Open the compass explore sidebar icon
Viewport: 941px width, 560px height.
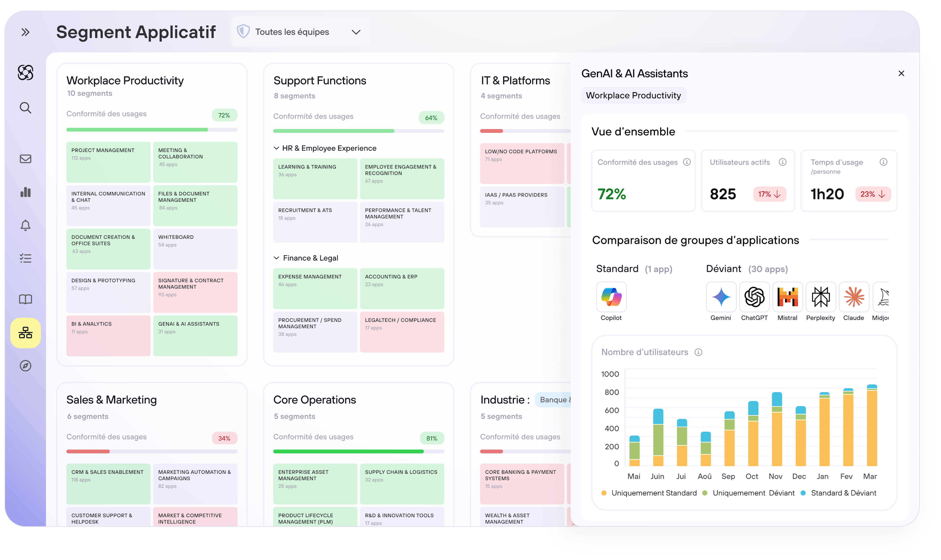click(25, 366)
